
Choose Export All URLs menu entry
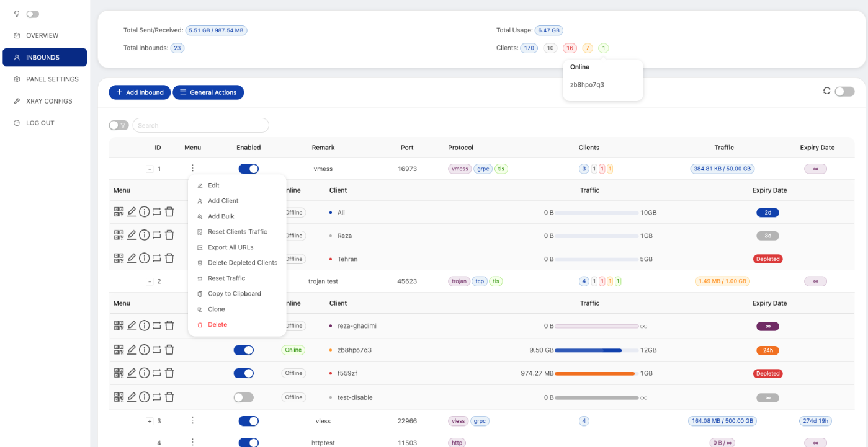point(230,247)
